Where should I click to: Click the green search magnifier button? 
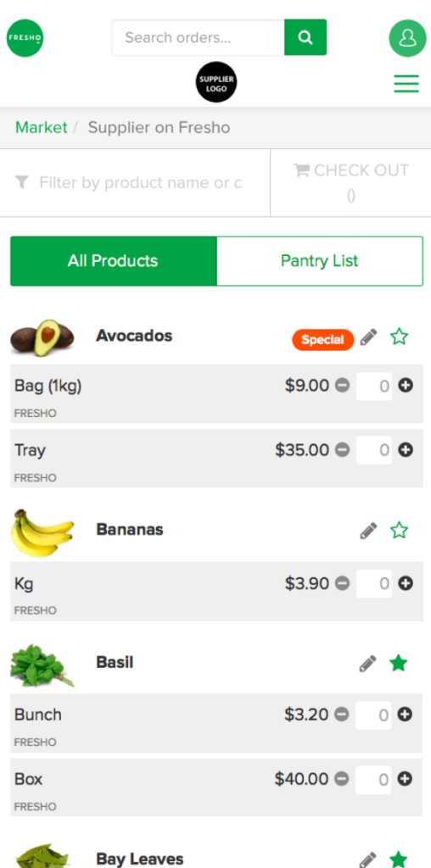tap(305, 37)
